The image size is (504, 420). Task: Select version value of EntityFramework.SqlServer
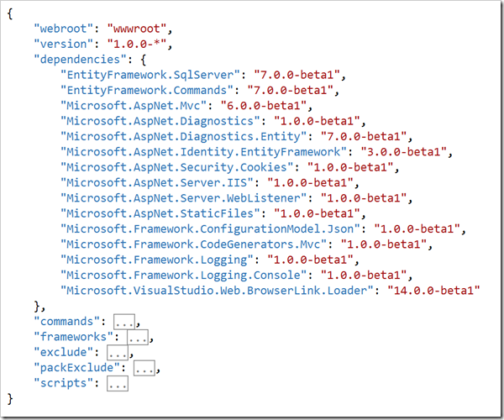(x=297, y=75)
